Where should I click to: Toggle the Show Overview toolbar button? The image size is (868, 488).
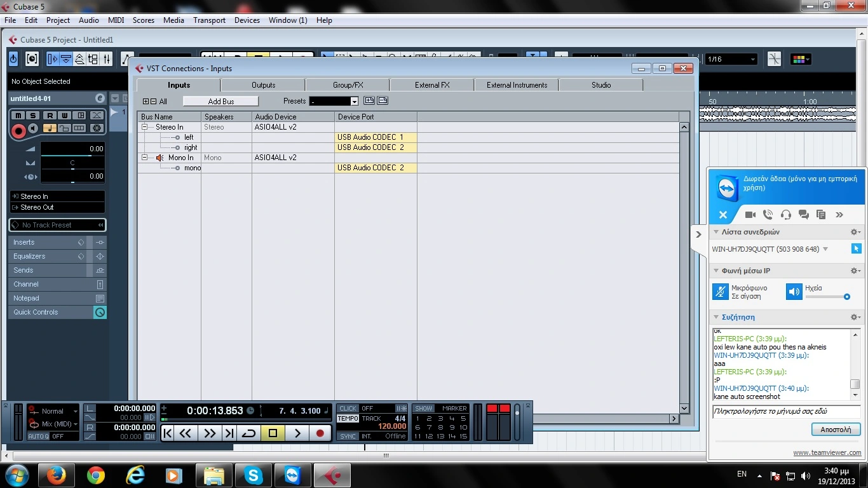tap(79, 59)
